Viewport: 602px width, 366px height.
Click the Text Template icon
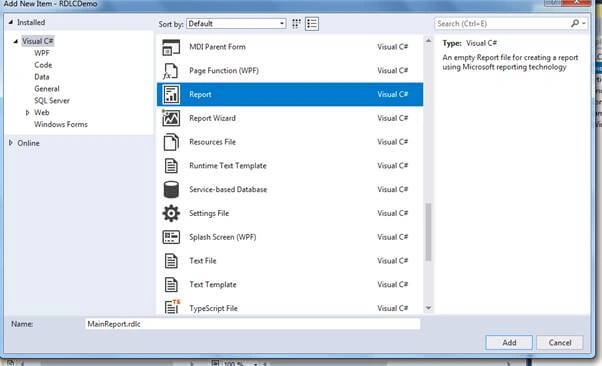(171, 285)
